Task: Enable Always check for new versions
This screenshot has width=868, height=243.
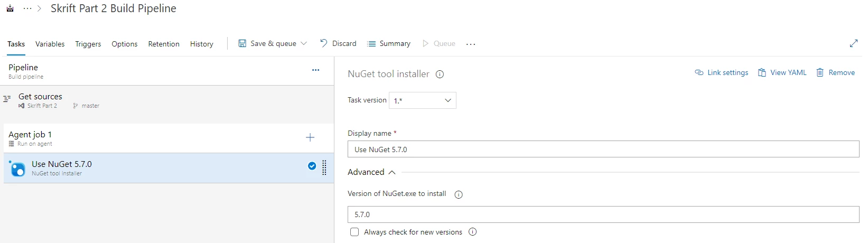Action: tap(354, 232)
